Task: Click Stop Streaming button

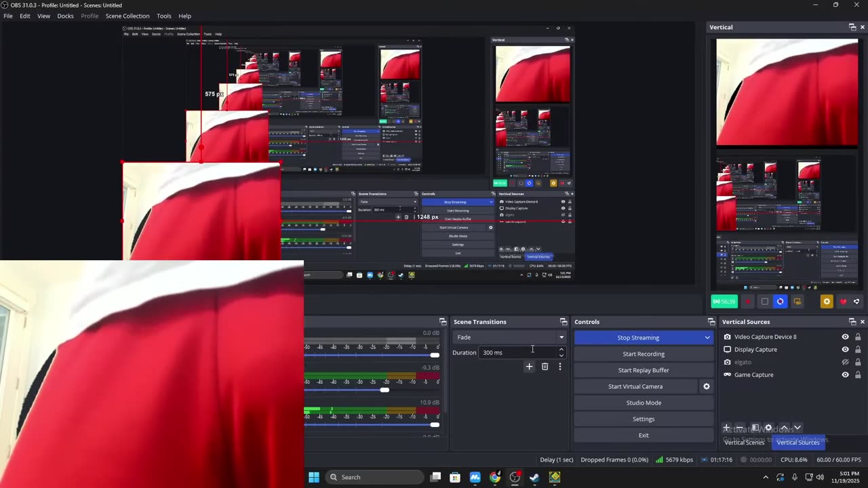Action: 638,338
